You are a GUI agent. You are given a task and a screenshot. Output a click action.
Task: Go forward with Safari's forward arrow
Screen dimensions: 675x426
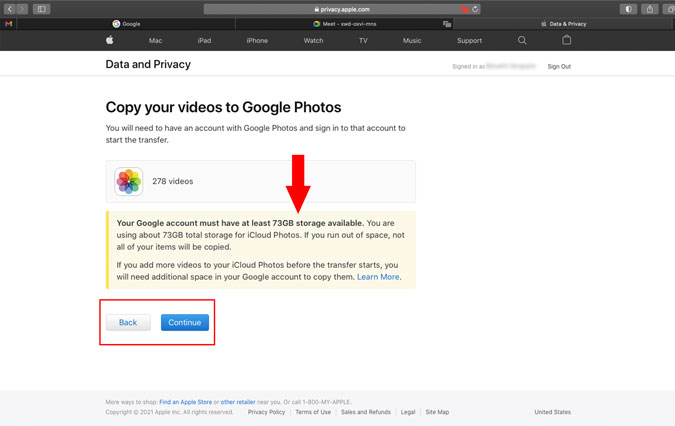[22, 9]
